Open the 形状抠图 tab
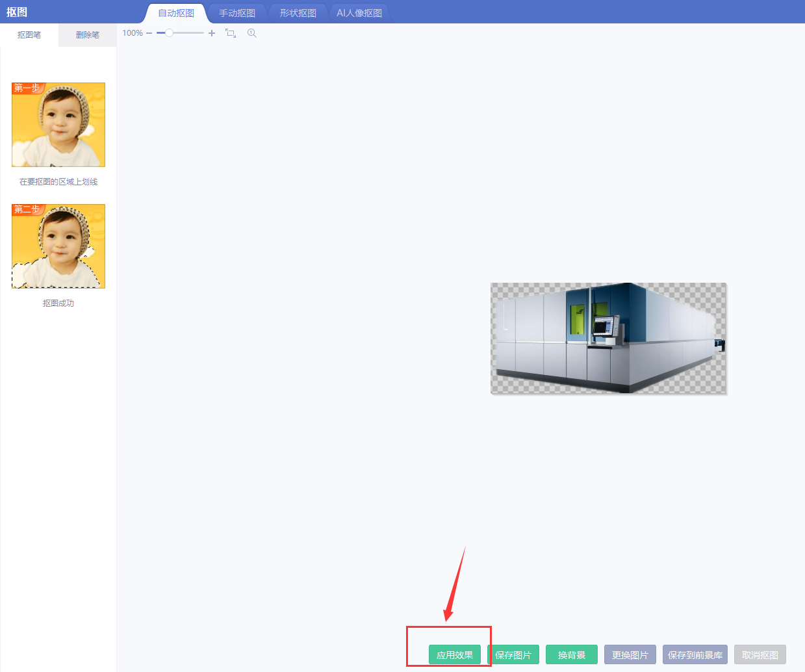Viewport: 805px width, 672px height. 298,13
